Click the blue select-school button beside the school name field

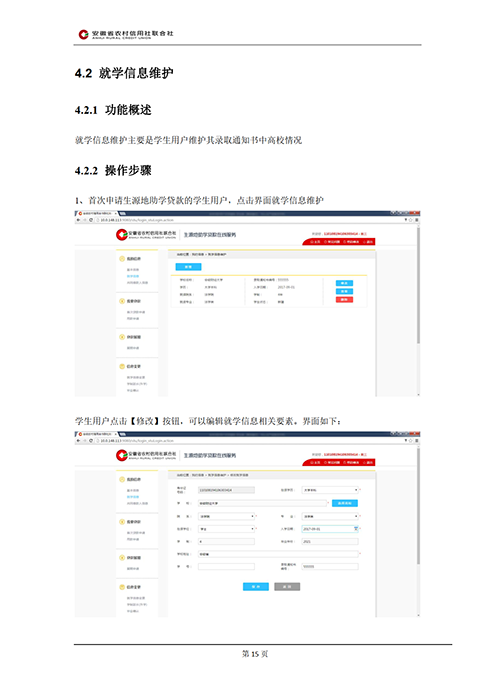(x=345, y=503)
